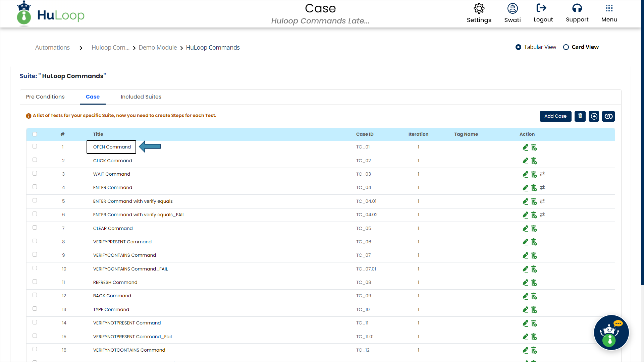Click the Logout icon
Viewport: 644px width, 362px height.
click(541, 8)
